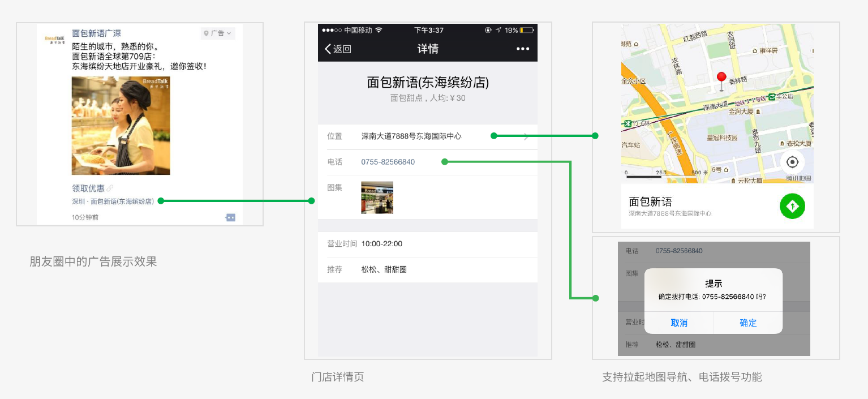Tap the locate-me target button on map

pos(792,162)
